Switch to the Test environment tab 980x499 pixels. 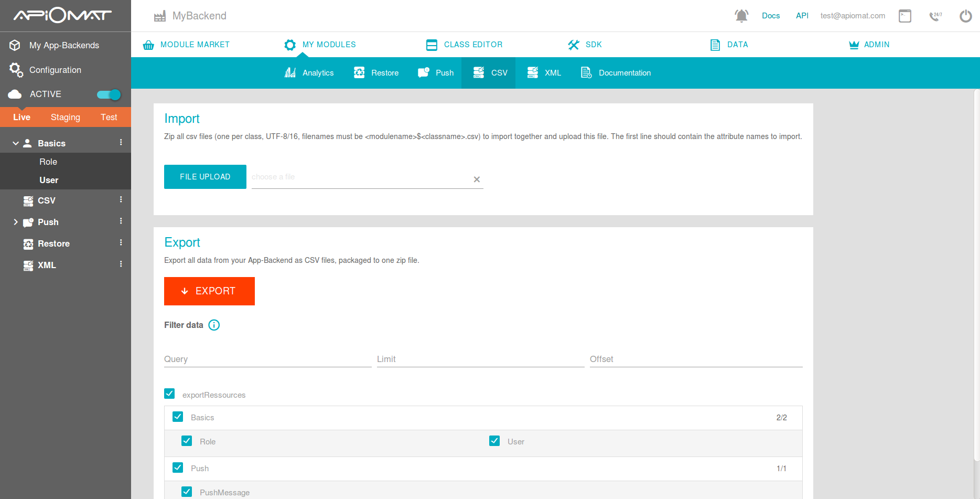coord(109,117)
